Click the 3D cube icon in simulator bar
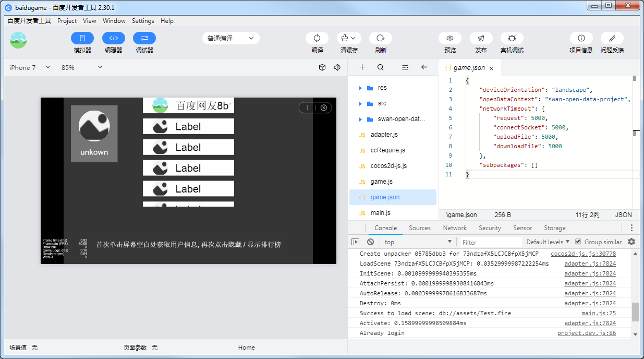 322,67
